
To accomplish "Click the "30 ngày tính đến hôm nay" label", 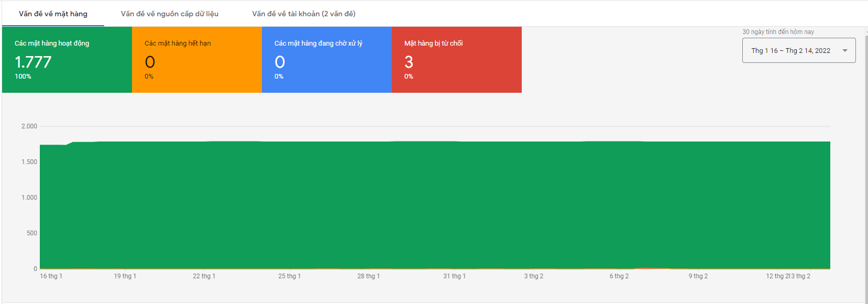I will pyautogui.click(x=778, y=32).
